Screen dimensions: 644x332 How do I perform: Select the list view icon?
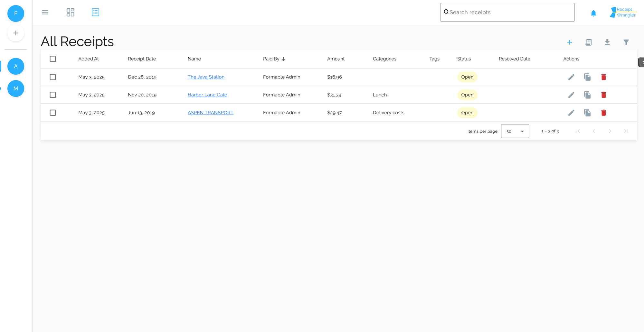click(x=95, y=12)
